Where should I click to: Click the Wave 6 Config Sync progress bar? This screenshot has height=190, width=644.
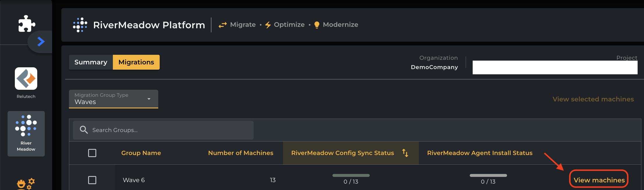coord(351,175)
